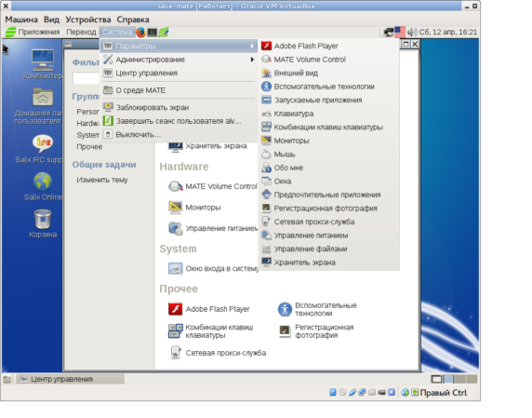Open Управление файлами entry
Image resolution: width=532 pixels, height=418 pixels.
pos(329,249)
